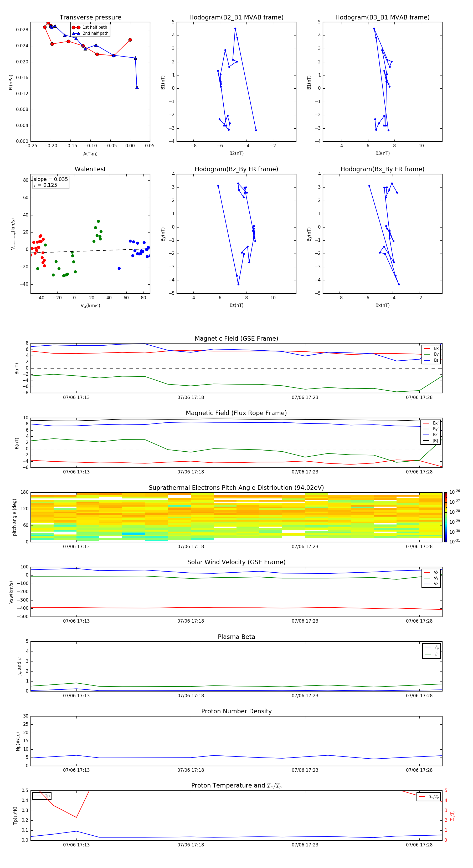The width and height of the screenshot is (473, 868).
Task: Click the 'Magnetic Field (GSE Frame)' title
Action: (x=236, y=339)
